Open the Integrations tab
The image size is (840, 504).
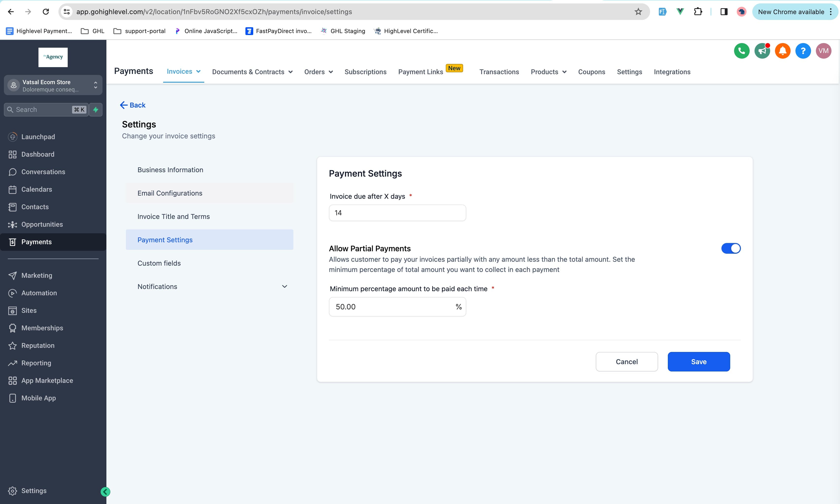tap(672, 72)
